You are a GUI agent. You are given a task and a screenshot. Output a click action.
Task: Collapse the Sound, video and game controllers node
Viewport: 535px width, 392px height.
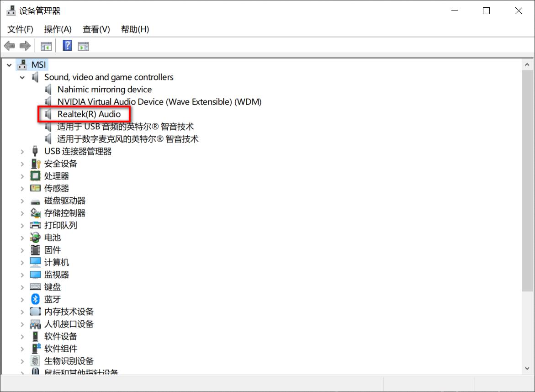(22, 77)
